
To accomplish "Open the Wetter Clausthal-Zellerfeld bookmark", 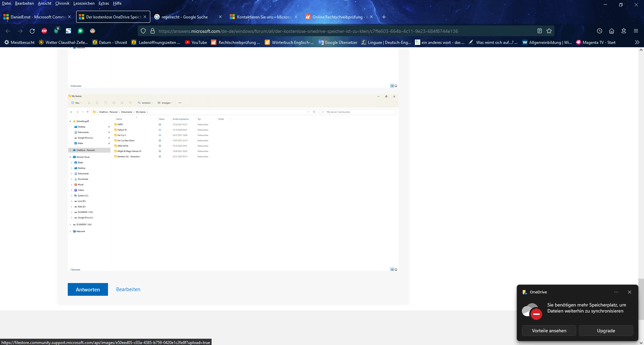I will pos(63,43).
